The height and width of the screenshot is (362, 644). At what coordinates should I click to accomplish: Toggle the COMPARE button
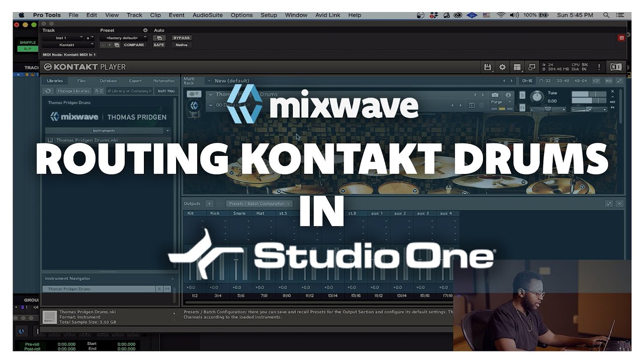[x=134, y=45]
